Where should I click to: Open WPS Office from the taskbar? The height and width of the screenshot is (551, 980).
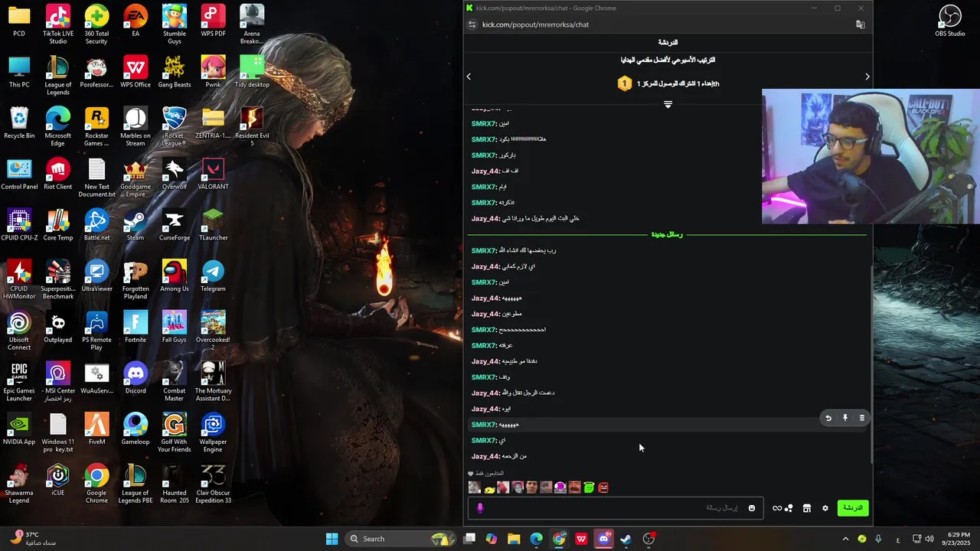pos(582,539)
